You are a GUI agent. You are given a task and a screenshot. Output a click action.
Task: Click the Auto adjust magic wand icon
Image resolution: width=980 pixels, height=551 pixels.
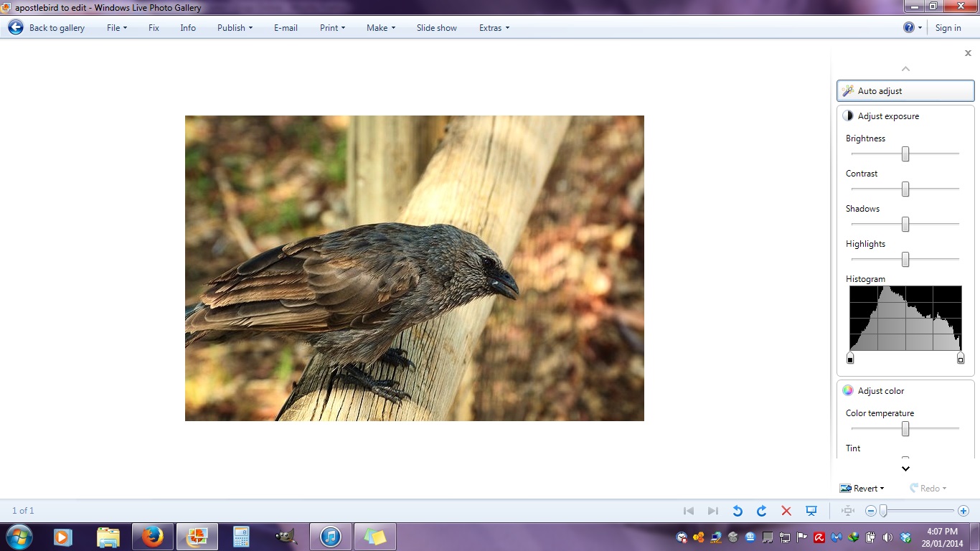pos(848,91)
